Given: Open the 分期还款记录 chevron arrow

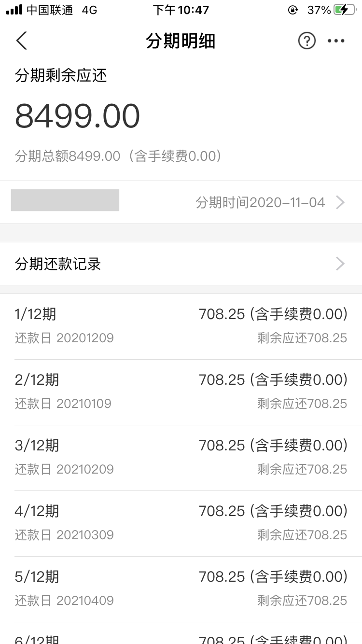Looking at the screenshot, I should coord(340,264).
